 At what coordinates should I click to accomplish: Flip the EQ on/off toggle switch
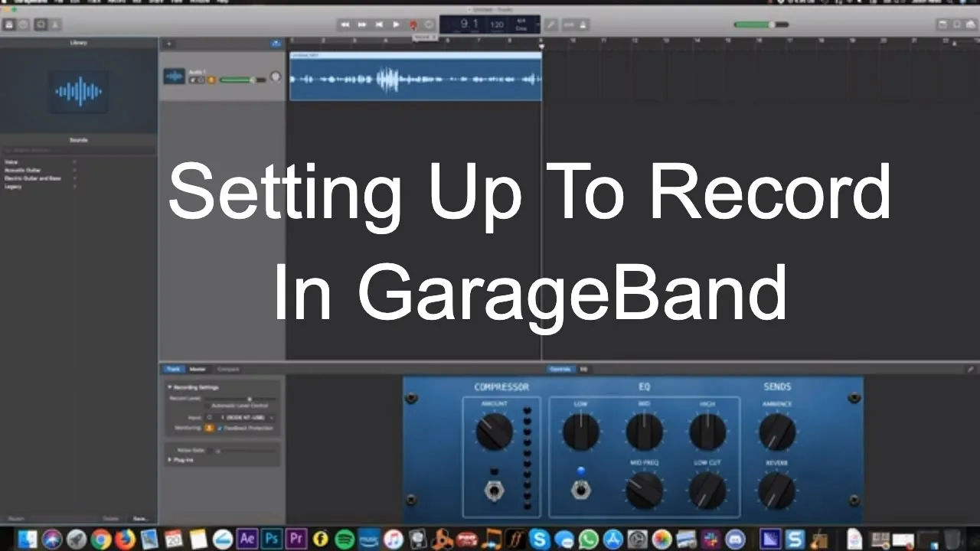click(x=580, y=489)
